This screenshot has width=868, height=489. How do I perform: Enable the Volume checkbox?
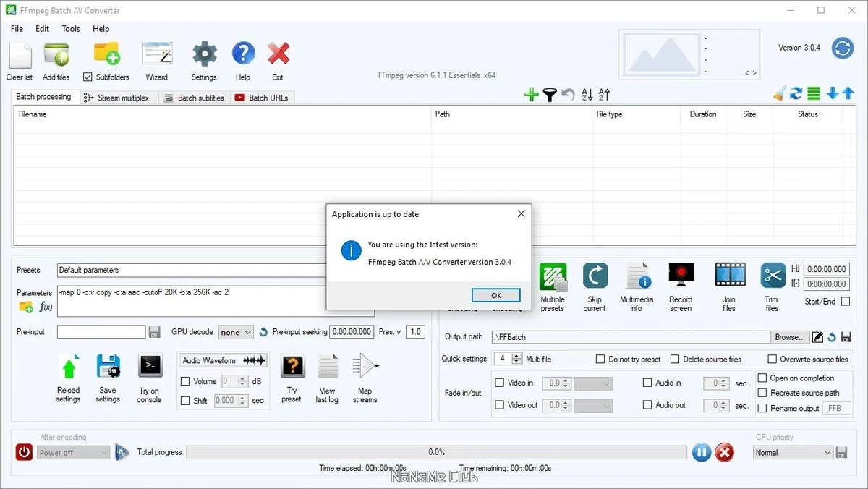click(x=185, y=381)
